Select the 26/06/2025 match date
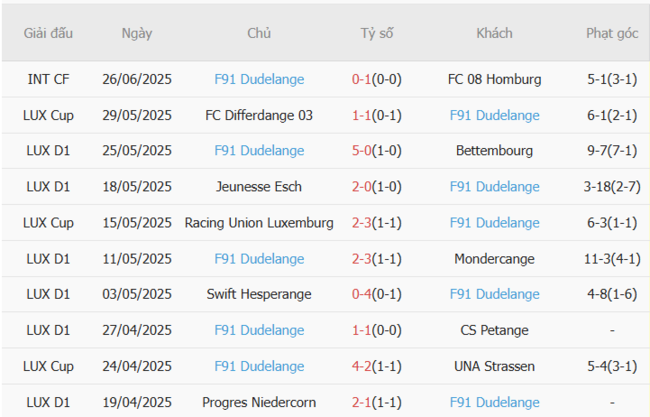 137,79
